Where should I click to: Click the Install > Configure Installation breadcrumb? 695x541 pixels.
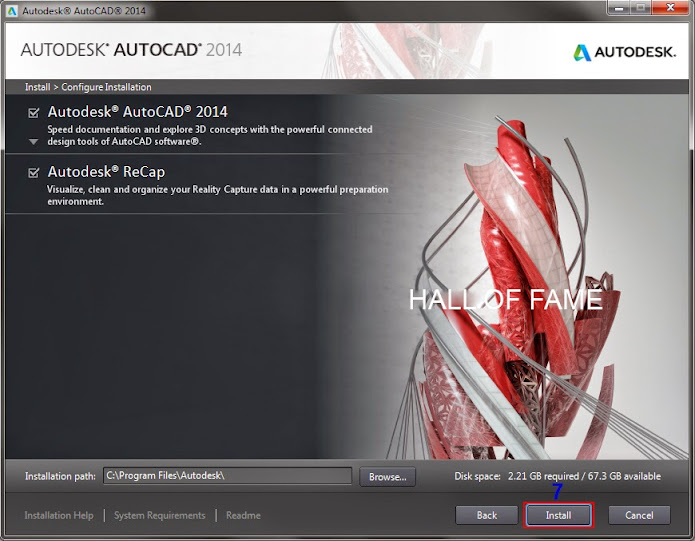tap(88, 87)
